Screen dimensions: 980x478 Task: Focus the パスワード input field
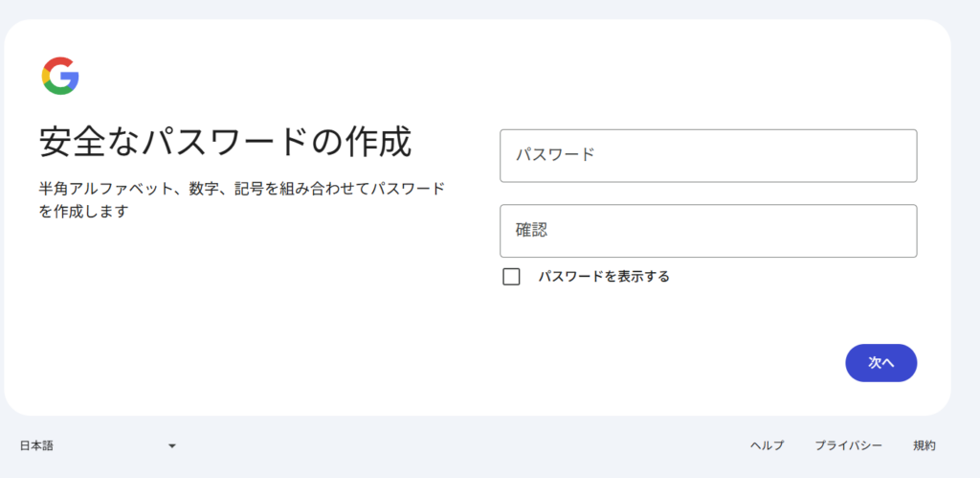(708, 156)
